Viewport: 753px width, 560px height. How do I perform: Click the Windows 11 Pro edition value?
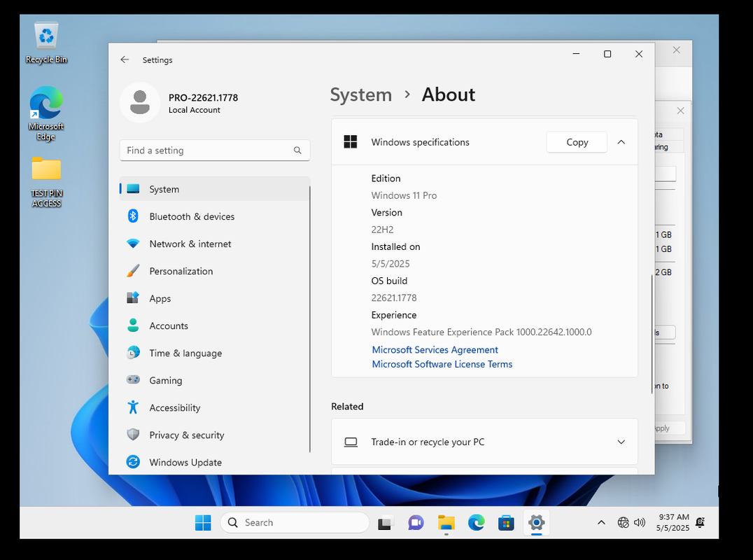point(404,195)
